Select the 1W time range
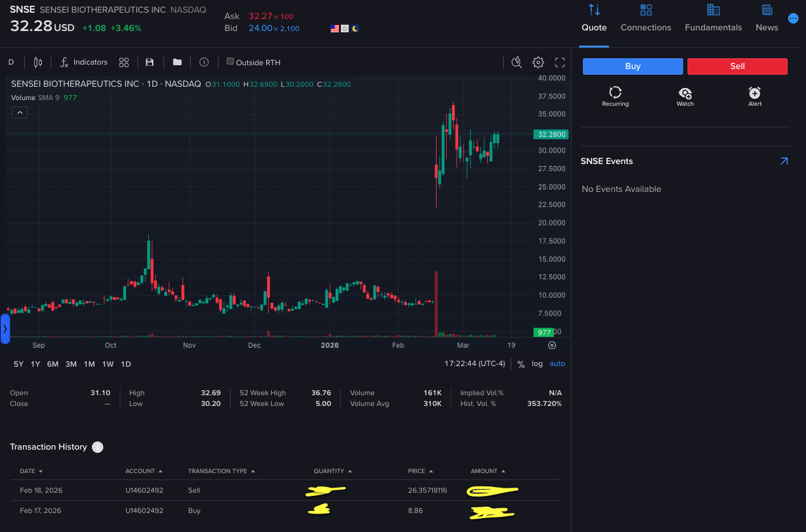Screen dimensions: 806x532 coord(108,364)
